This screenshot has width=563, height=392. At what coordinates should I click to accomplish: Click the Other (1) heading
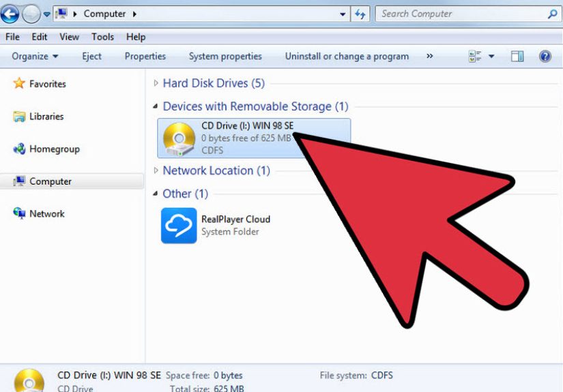(185, 194)
